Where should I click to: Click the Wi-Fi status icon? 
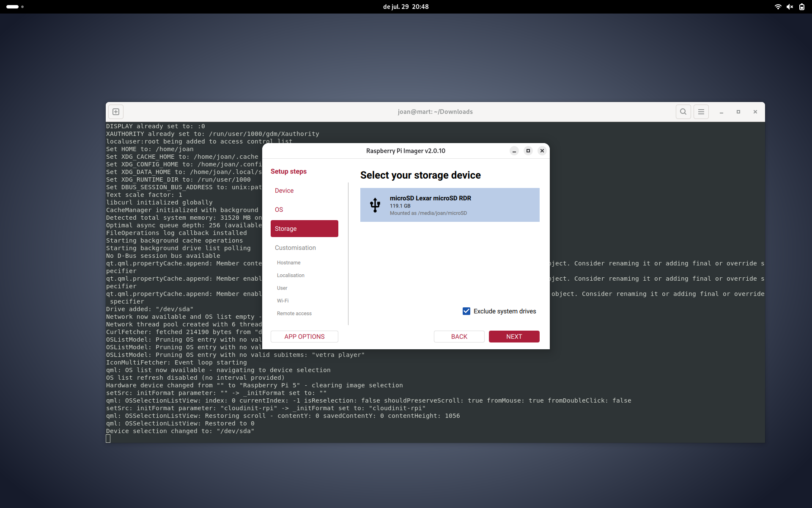click(778, 7)
